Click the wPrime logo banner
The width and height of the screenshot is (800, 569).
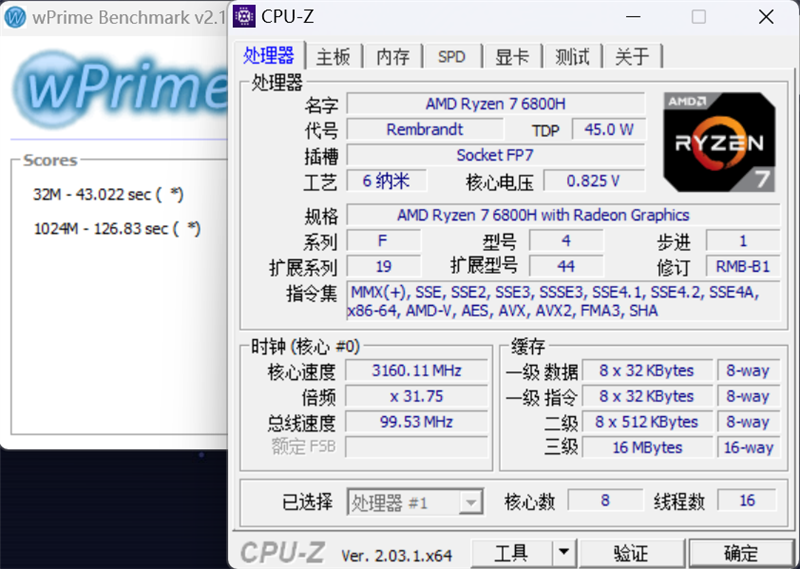pyautogui.click(x=120, y=88)
